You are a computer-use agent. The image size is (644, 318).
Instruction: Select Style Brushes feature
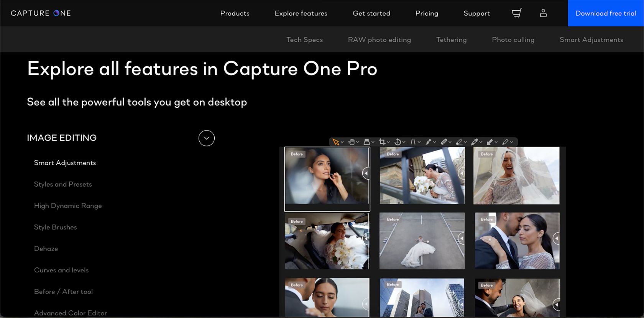click(56, 227)
